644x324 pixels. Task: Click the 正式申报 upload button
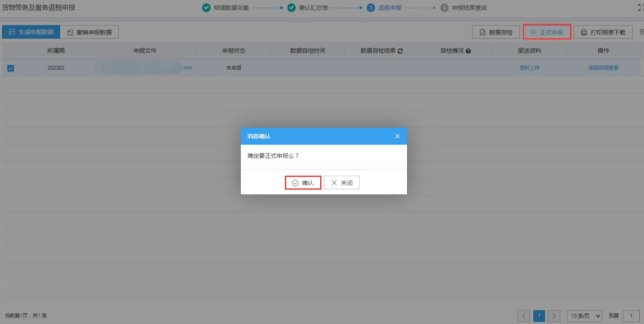547,32
